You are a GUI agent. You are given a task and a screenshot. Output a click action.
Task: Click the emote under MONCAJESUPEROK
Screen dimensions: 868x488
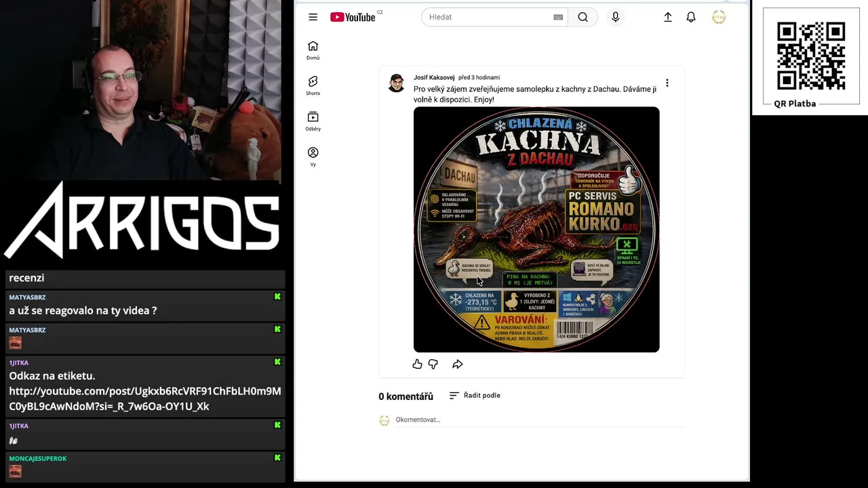click(15, 471)
